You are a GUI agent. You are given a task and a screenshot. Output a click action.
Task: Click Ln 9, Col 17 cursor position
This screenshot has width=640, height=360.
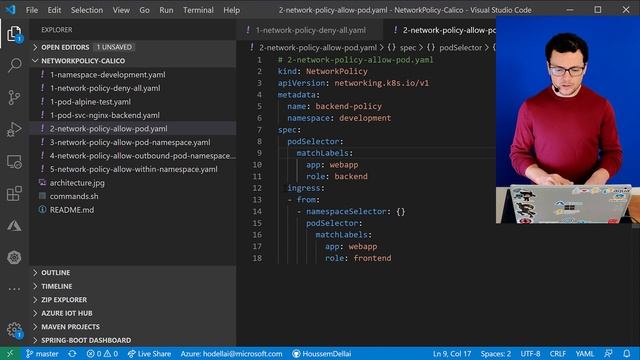click(x=452, y=353)
